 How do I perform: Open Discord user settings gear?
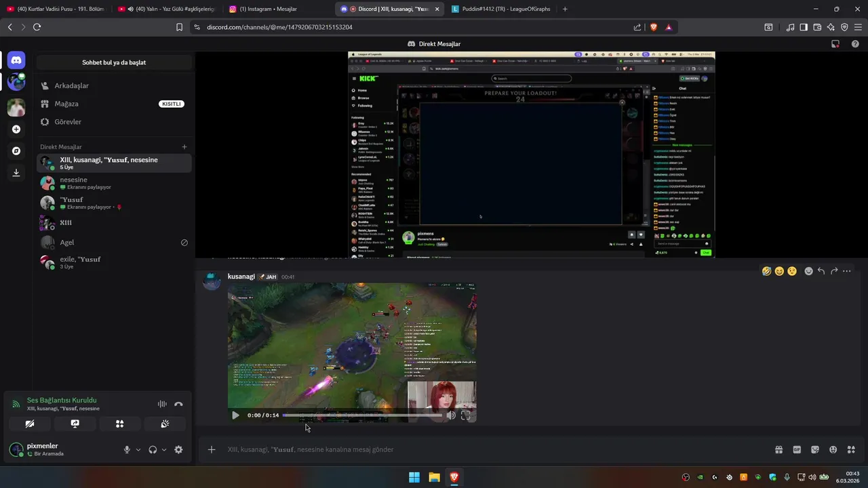tap(178, 449)
